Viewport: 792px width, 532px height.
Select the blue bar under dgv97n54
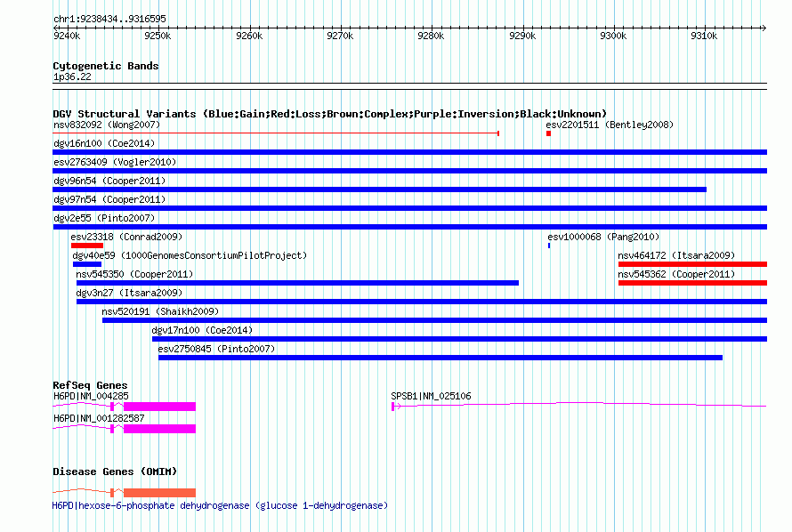point(409,208)
